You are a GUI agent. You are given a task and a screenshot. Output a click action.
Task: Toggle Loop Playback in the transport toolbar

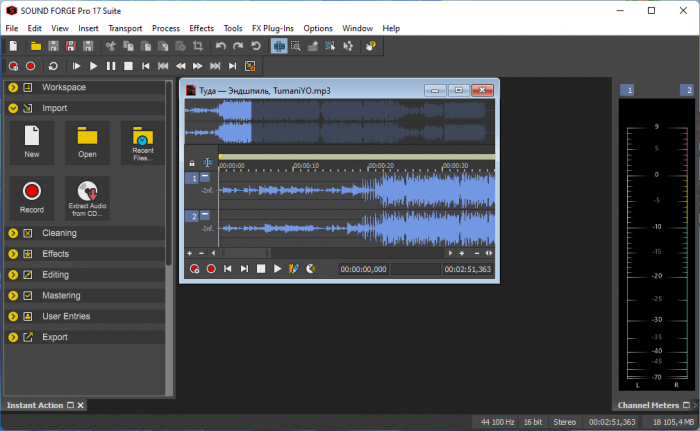(53, 66)
